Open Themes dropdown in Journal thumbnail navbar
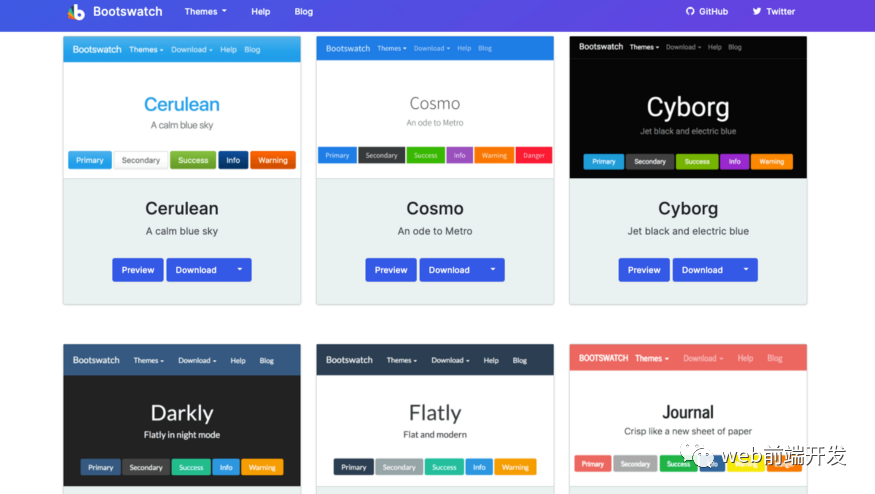Screen dimensions: 875x494 [652, 358]
